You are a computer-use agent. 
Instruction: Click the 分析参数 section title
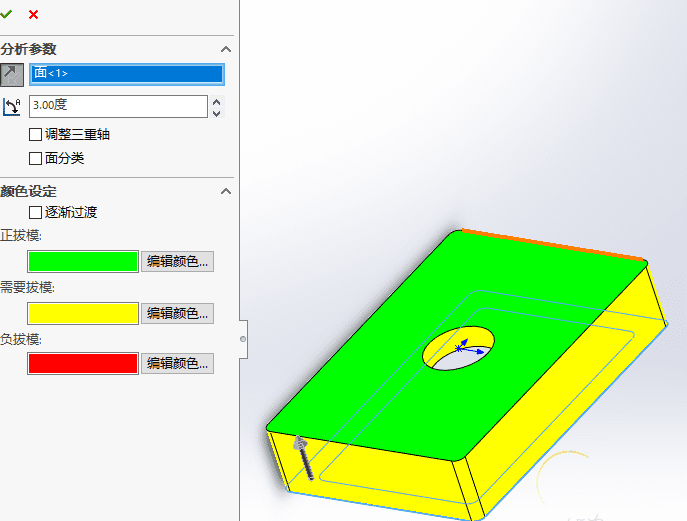28,49
